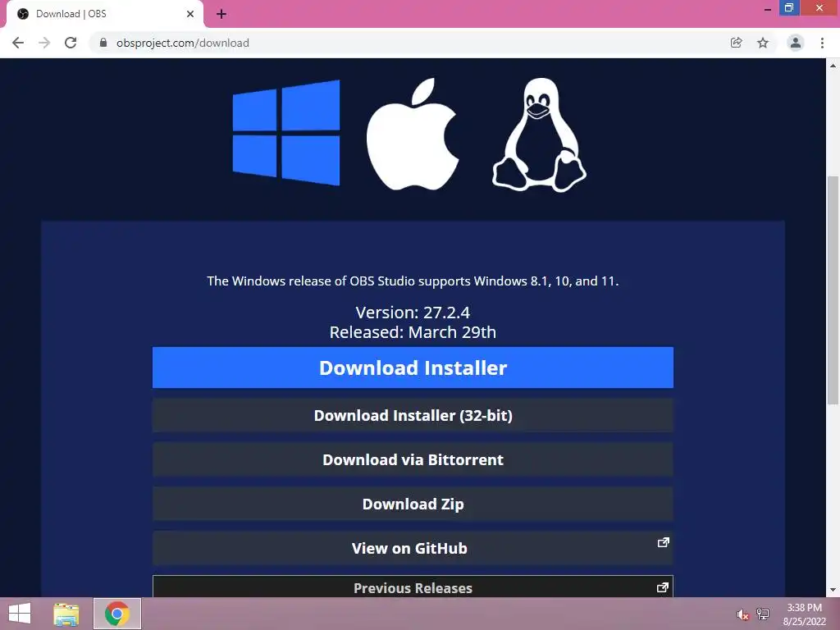Screen dimensions: 840x630
Task: Click the vertical scrollbar thumb
Action: [x=833, y=290]
